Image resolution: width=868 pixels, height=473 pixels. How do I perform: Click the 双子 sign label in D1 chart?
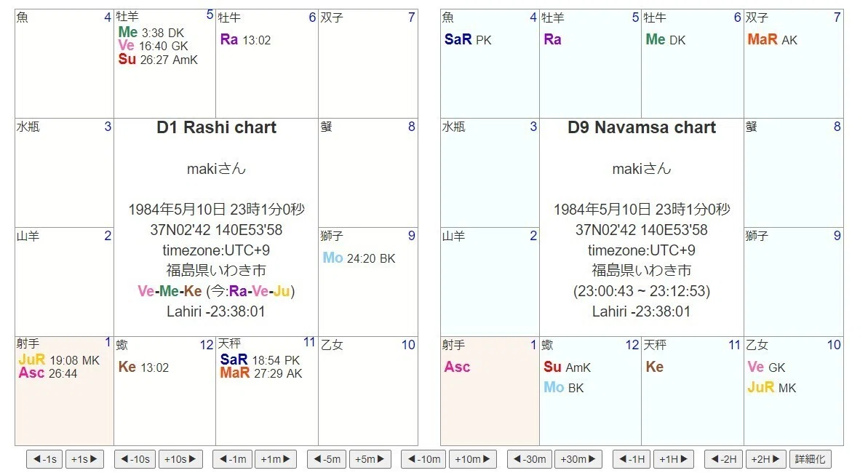pyautogui.click(x=332, y=17)
